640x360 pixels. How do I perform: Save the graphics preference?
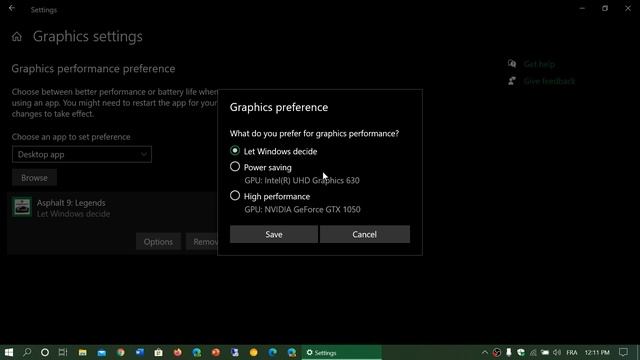pyautogui.click(x=273, y=234)
